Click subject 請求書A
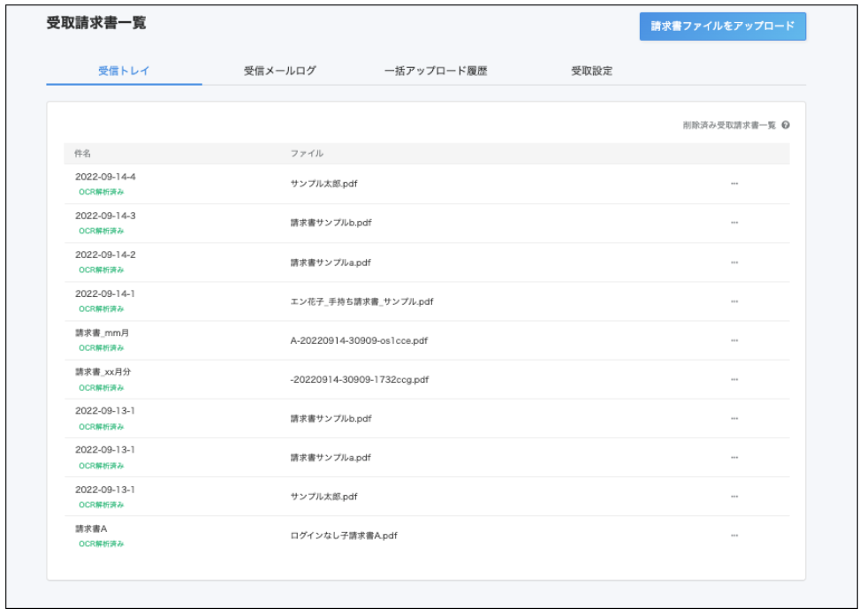The height and width of the screenshot is (616, 859). click(91, 529)
